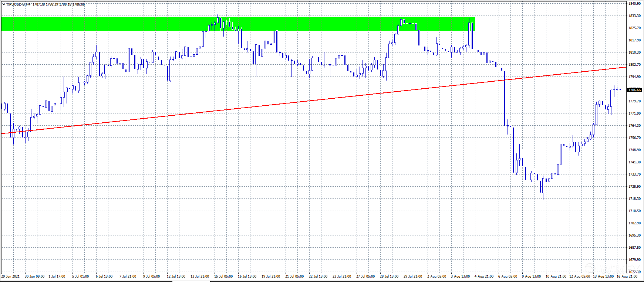
Task: Click the 1702.90 price scale label
Action: 634,223
